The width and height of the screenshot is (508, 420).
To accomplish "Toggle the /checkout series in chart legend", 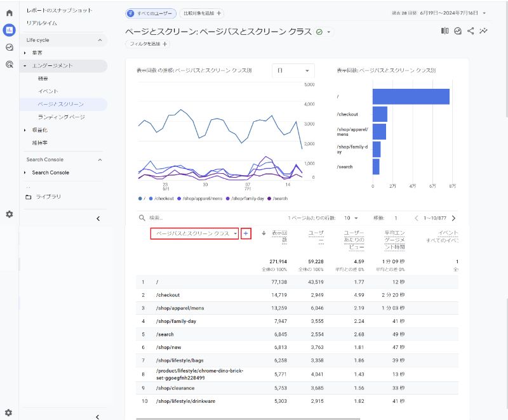I will (x=163, y=199).
